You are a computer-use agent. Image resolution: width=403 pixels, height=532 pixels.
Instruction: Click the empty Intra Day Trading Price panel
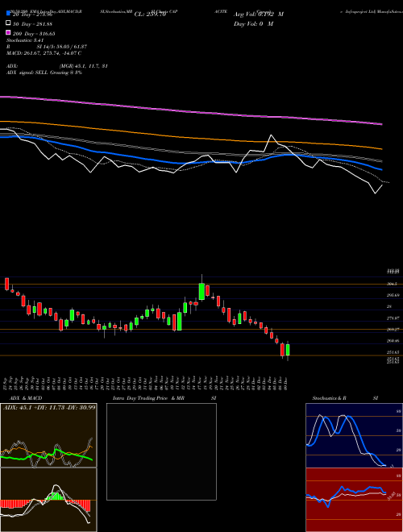[161, 451]
